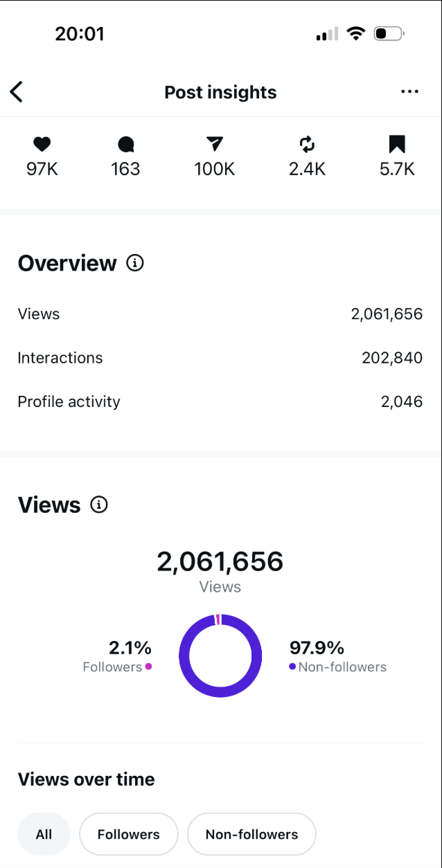The height and width of the screenshot is (868, 442).
Task: Tap the reposts arrows icon
Action: [307, 144]
